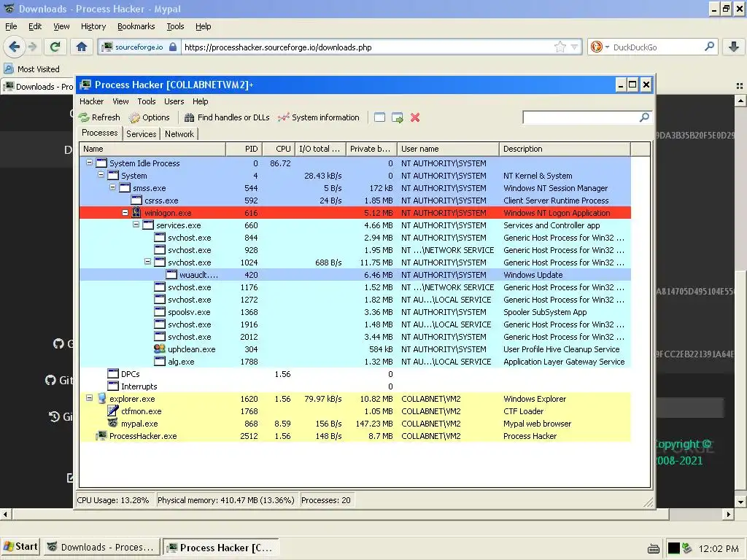Click tray keyboard icon
This screenshot has height=560, width=747.
tap(654, 548)
